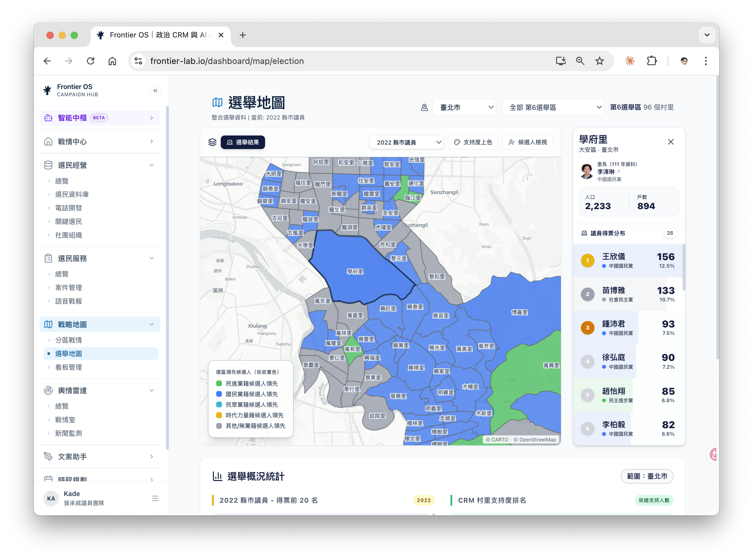Click the 李淳琳 village chief photo
753x560 pixels.
pyautogui.click(x=587, y=171)
